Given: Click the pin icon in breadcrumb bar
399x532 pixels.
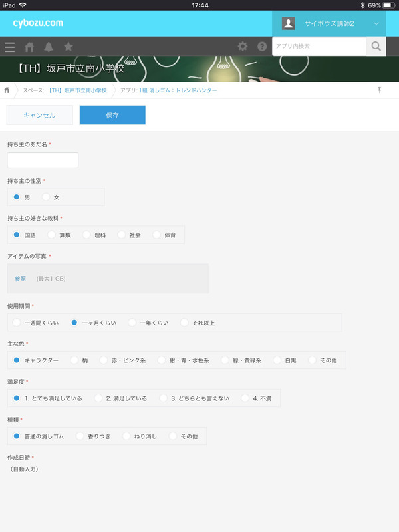Looking at the screenshot, I should coord(379,90).
